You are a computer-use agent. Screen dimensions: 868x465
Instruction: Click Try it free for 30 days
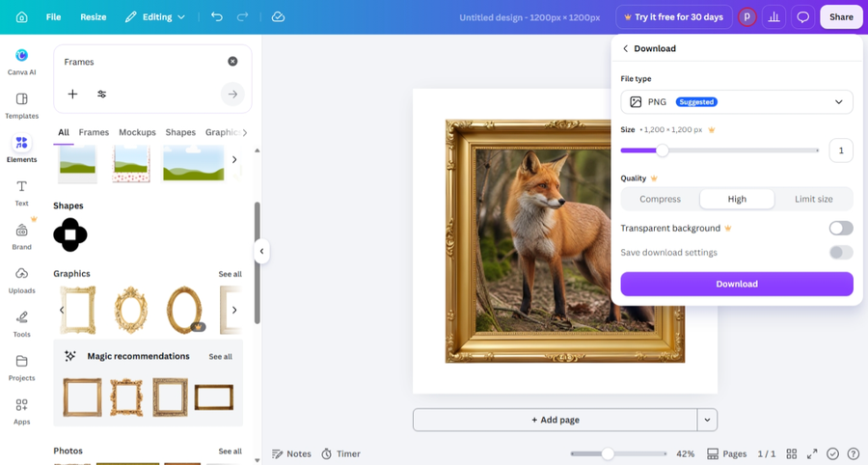point(674,17)
